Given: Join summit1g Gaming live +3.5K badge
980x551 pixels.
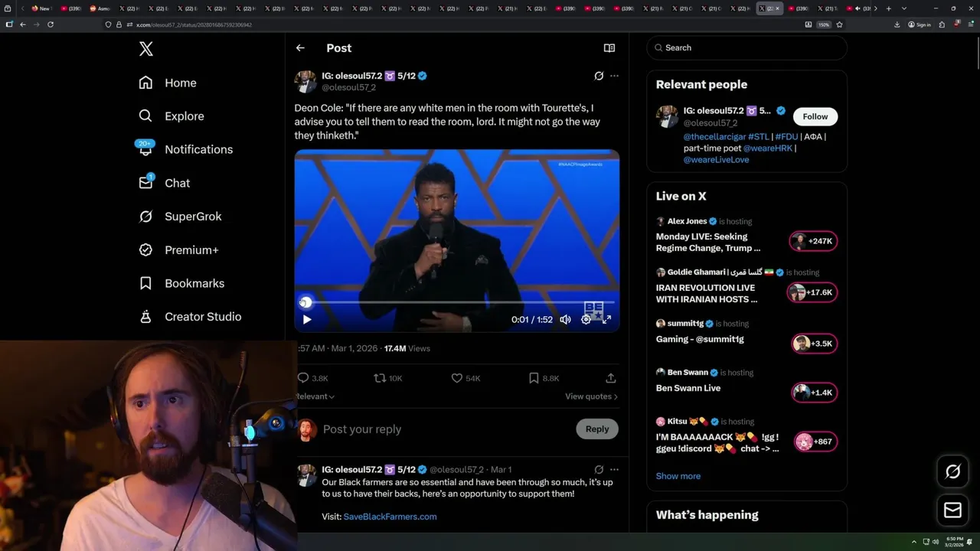Looking at the screenshot, I should click(815, 344).
